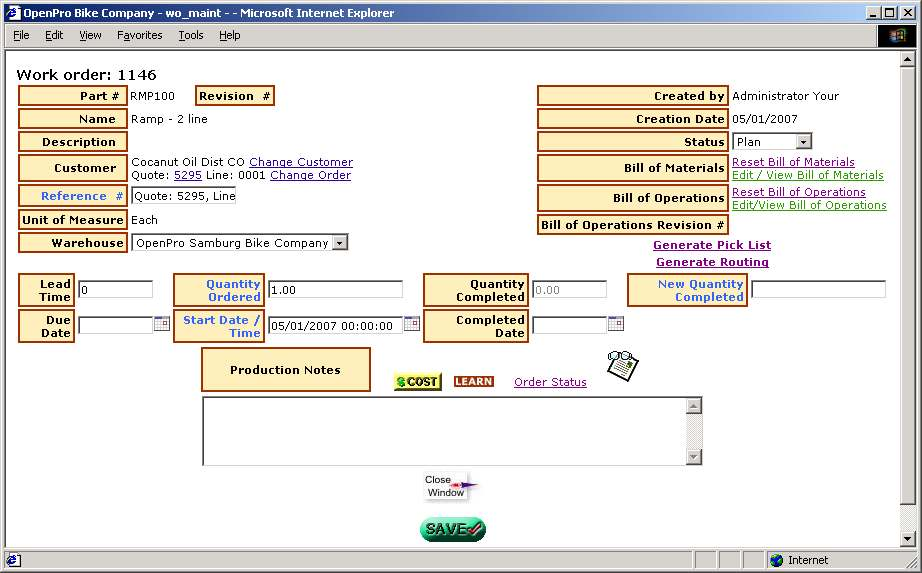Open the Favorites menu

pos(139,35)
